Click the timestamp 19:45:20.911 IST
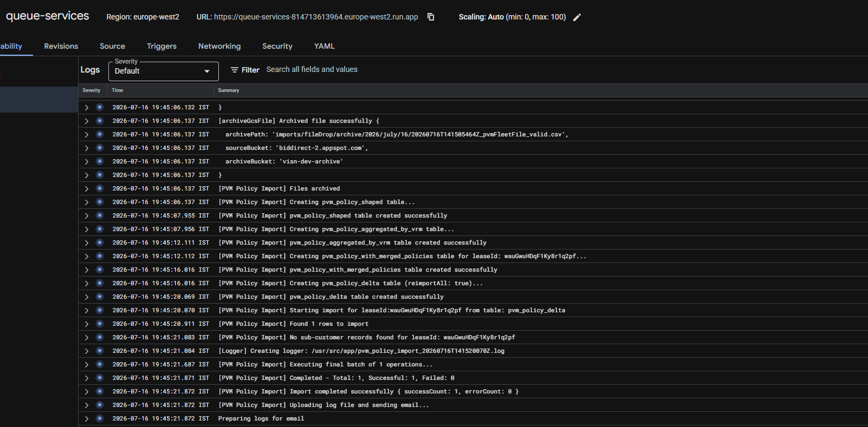Screen dimensions: 868x427 coord(160,324)
